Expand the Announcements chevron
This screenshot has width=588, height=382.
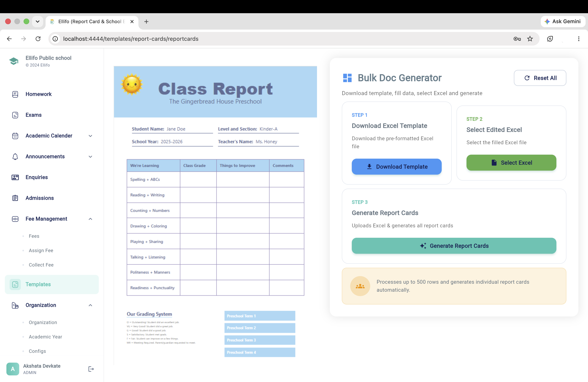(x=90, y=156)
